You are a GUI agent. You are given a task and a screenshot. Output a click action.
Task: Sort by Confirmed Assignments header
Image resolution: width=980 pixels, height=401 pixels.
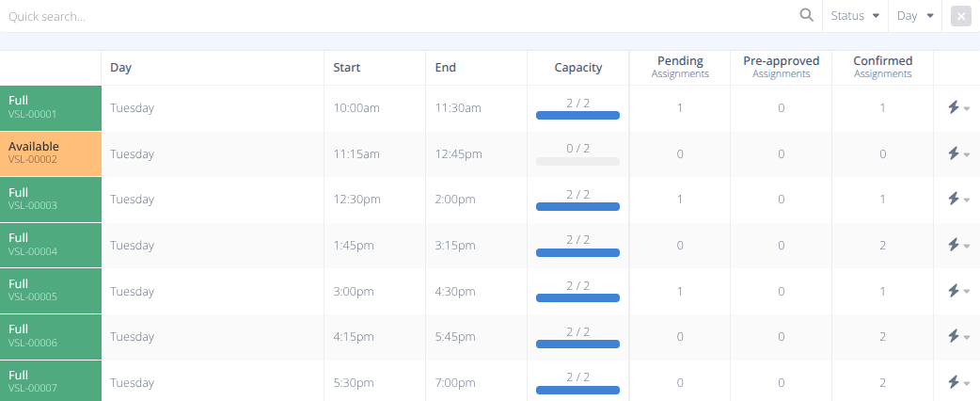pyautogui.click(x=882, y=67)
